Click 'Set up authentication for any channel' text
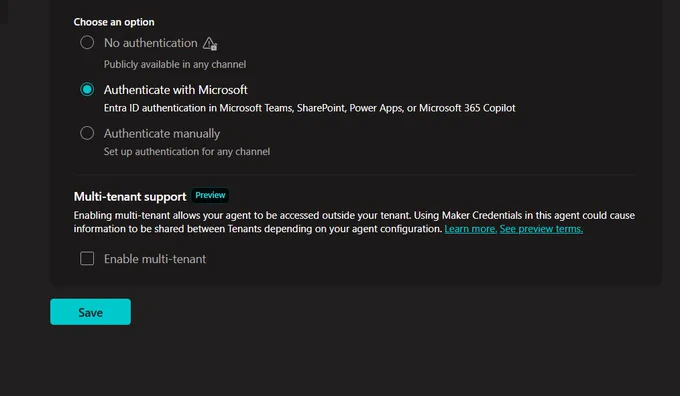Viewport: 680px width, 396px height. (187, 151)
